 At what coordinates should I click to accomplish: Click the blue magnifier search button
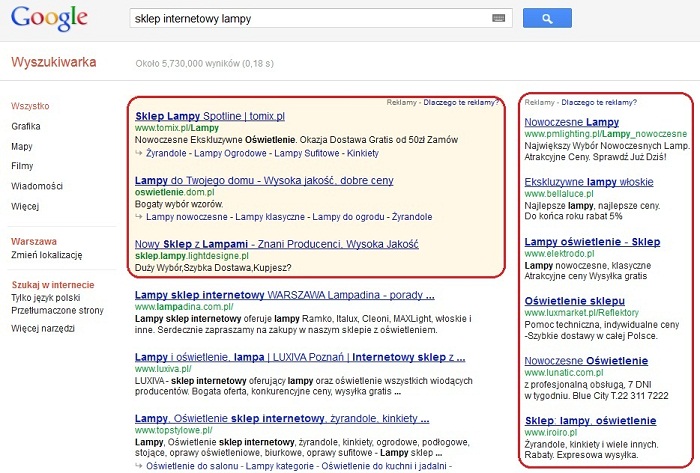click(x=547, y=18)
